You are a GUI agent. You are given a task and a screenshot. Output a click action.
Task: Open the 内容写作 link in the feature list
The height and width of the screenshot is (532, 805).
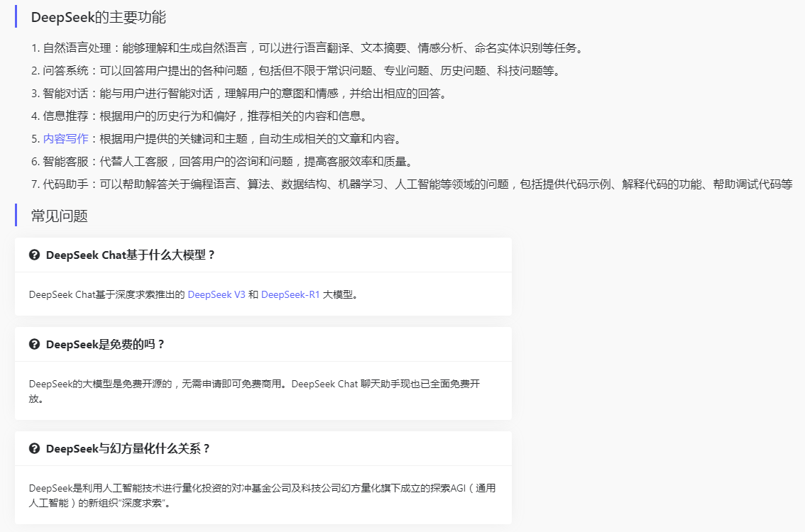66,138
